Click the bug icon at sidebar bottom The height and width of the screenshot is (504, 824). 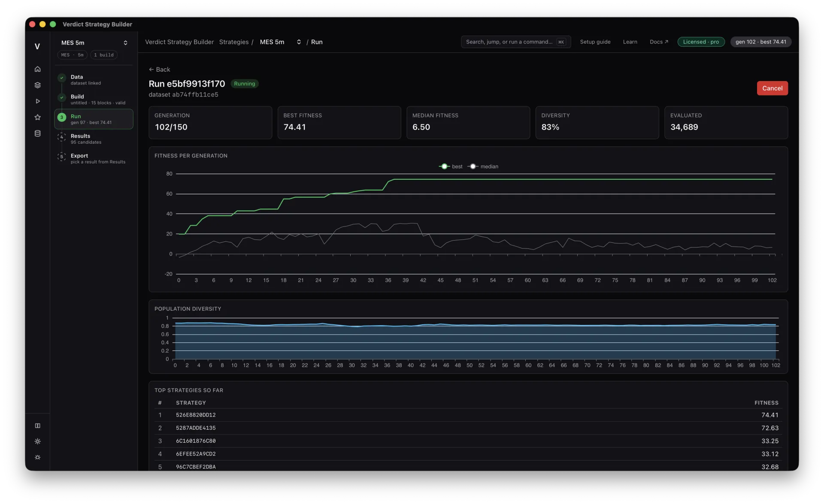point(37,457)
